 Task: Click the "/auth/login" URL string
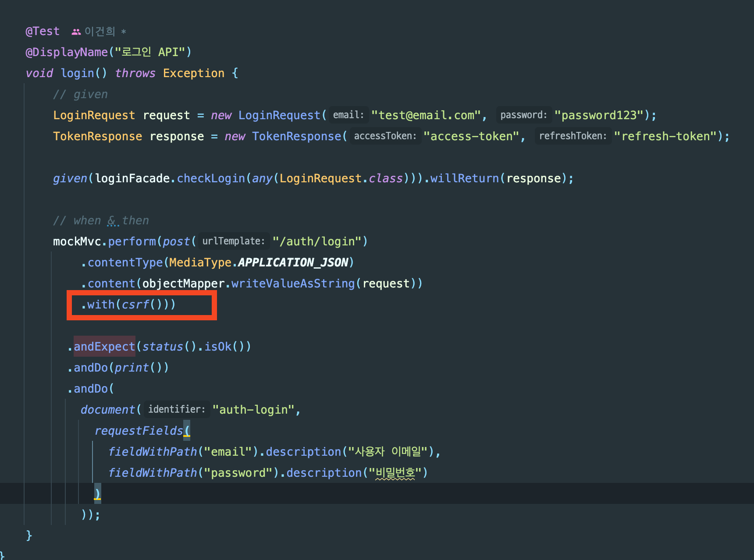click(x=317, y=241)
